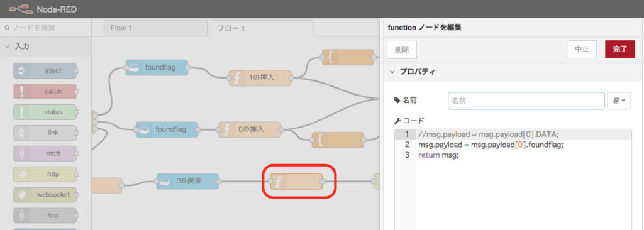Select the upper JSON brace node
This screenshot has width=644, height=230.
(x=348, y=58)
